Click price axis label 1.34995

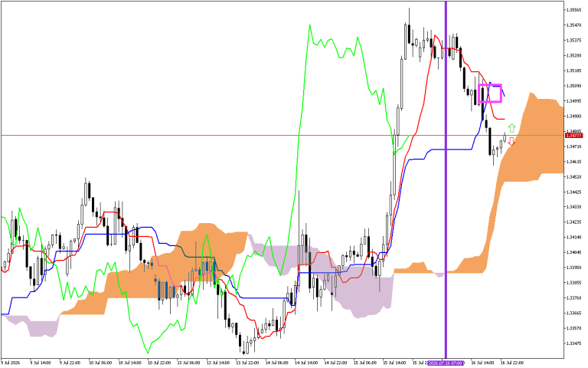[573, 101]
